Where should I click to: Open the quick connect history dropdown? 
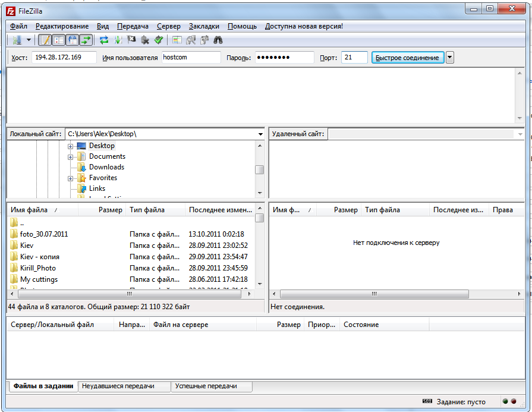(x=450, y=58)
